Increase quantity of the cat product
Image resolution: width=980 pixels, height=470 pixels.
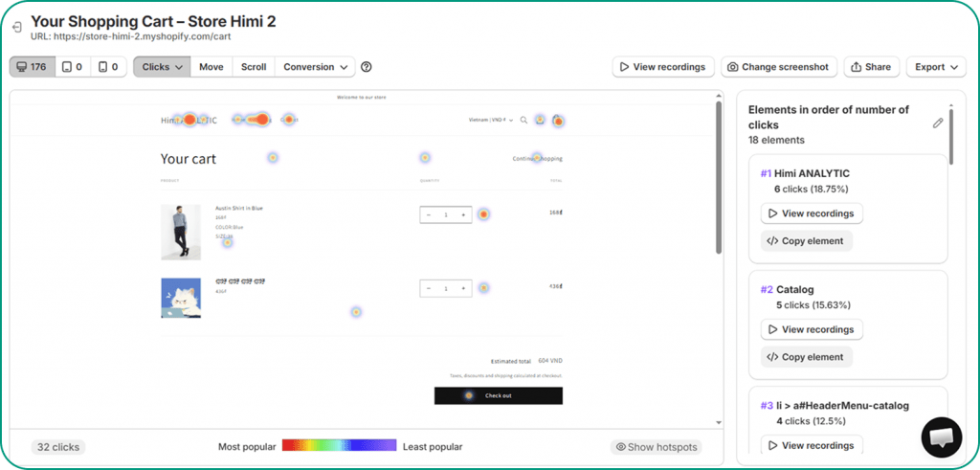463,289
